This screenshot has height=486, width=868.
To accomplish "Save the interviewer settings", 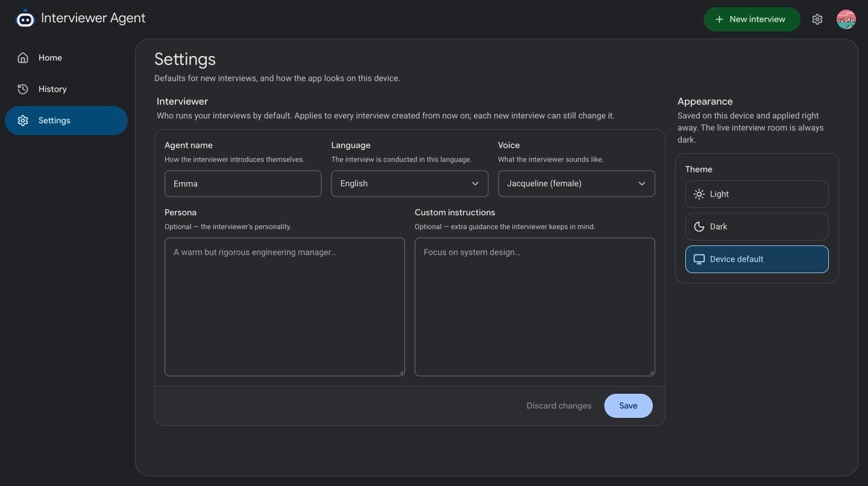I will 628,406.
